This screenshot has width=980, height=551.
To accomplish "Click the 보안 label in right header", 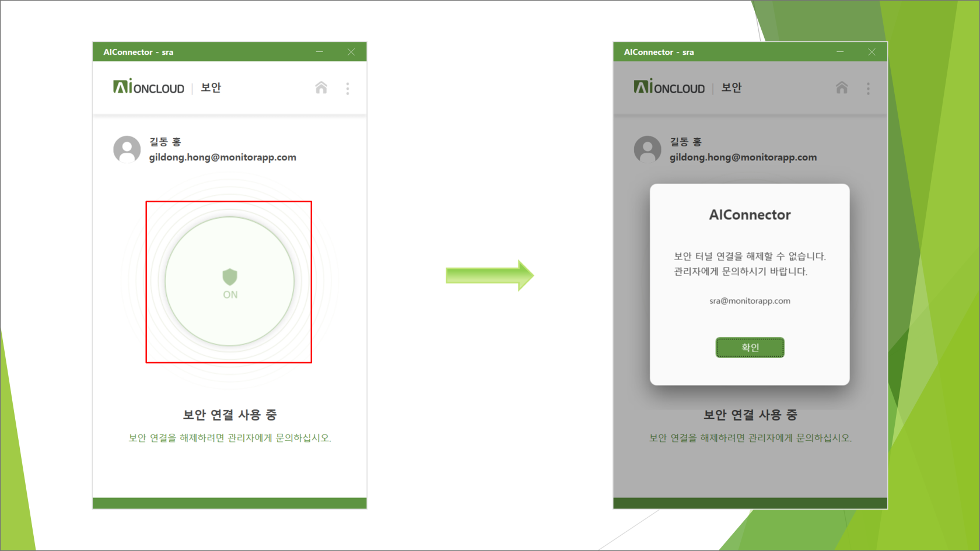I will (731, 87).
